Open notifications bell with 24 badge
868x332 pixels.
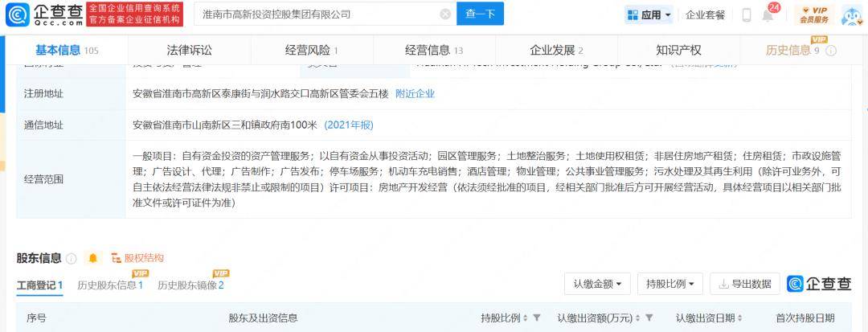pos(768,15)
